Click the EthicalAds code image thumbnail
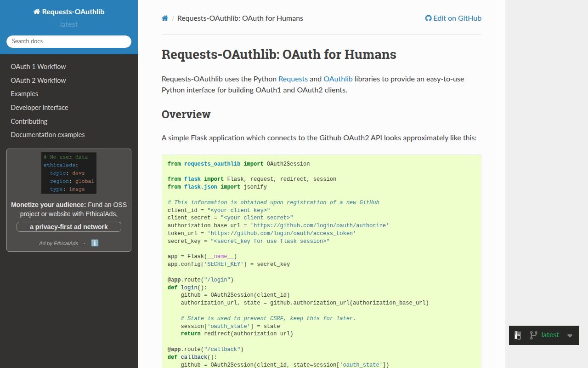 tap(69, 173)
